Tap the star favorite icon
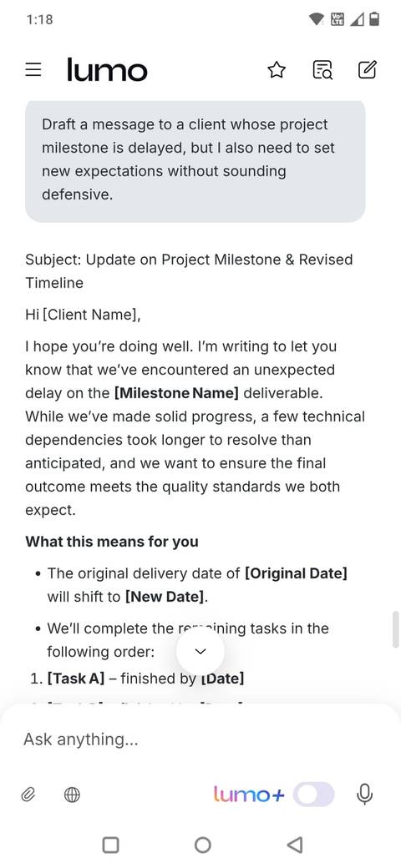Viewport: 401px width, 868px height. click(x=277, y=70)
